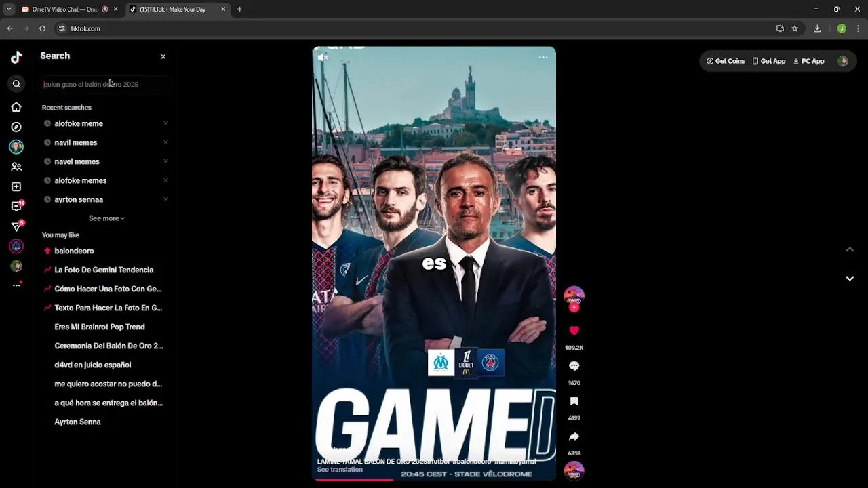Image resolution: width=868 pixels, height=488 pixels.
Task: Open the Explore compass icon
Action: [16, 127]
